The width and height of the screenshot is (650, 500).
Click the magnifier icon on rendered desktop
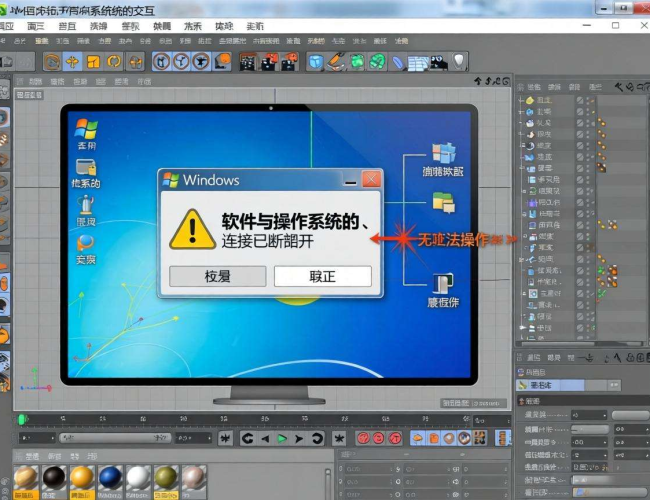(x=85, y=243)
